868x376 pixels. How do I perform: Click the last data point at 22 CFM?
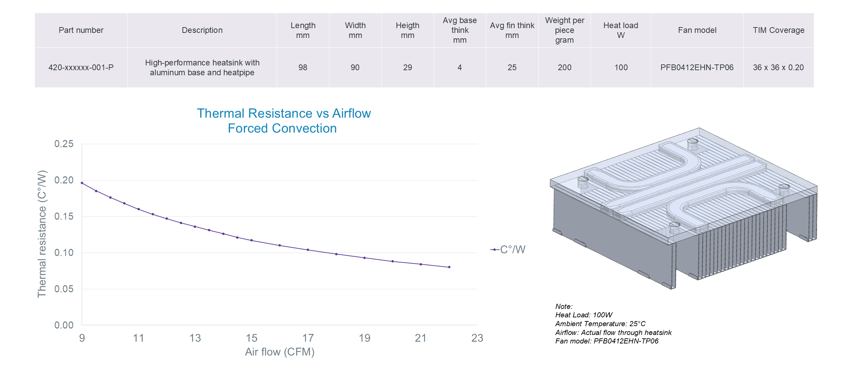(x=449, y=267)
